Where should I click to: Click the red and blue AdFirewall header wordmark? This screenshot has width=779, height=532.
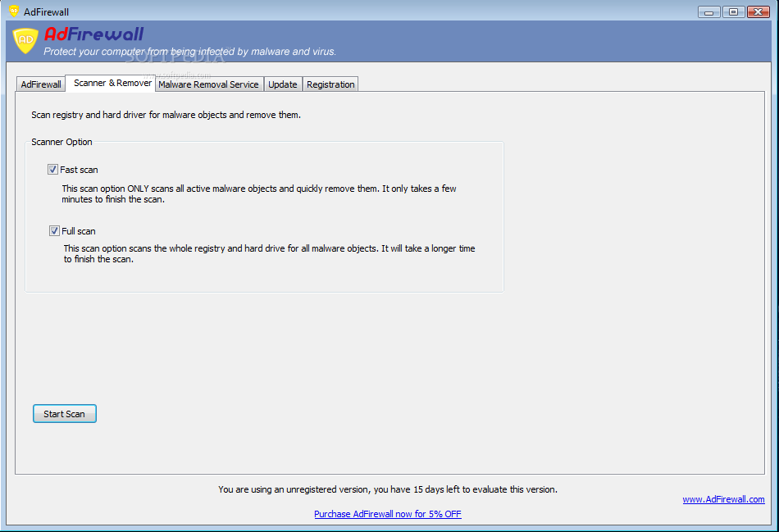(x=94, y=34)
